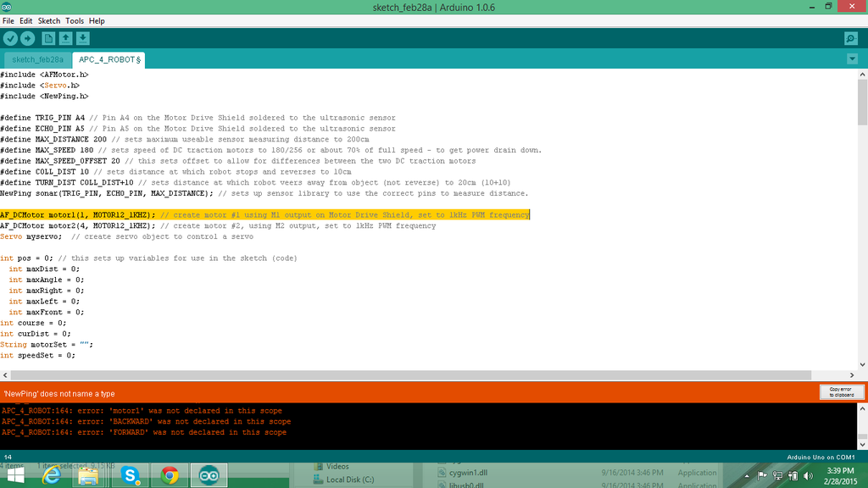The height and width of the screenshot is (488, 868).
Task: Open Videos folder in Explorer window
Action: click(331, 467)
